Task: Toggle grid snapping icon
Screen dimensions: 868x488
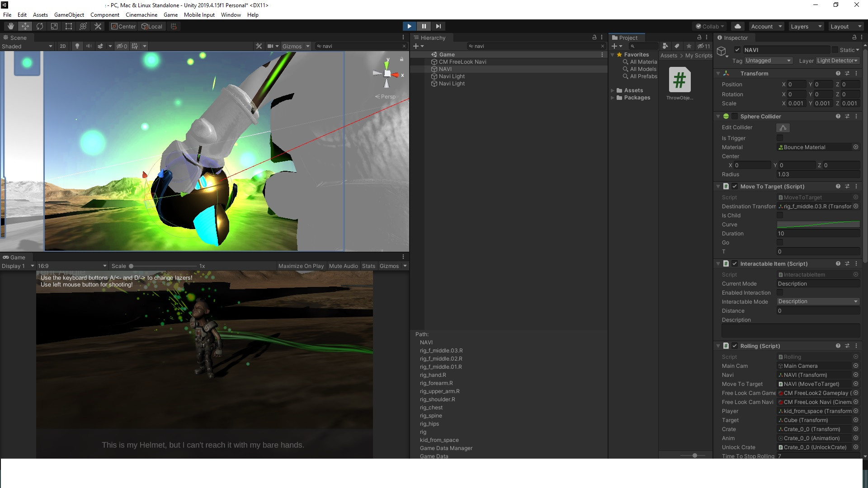Action: [x=174, y=26]
